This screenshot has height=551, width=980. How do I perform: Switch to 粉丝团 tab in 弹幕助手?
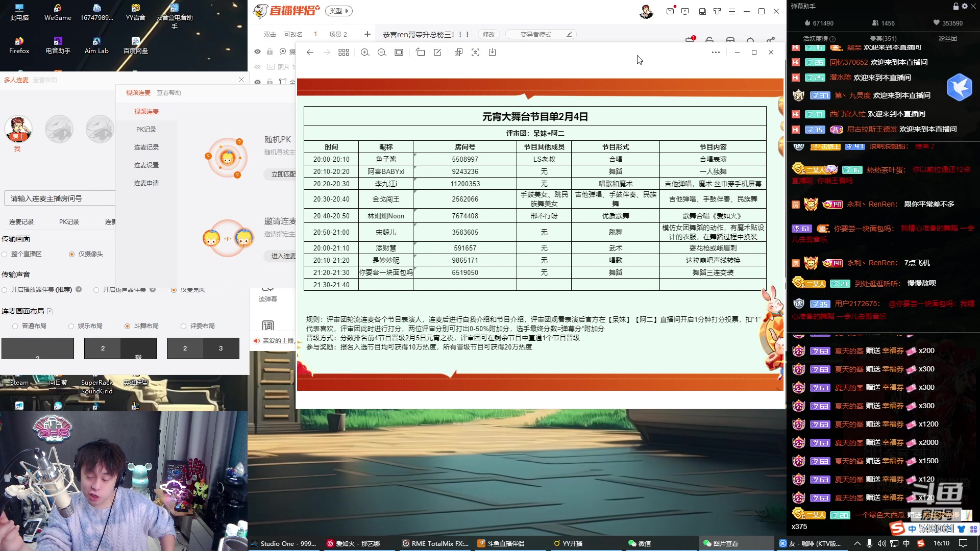[x=948, y=39]
